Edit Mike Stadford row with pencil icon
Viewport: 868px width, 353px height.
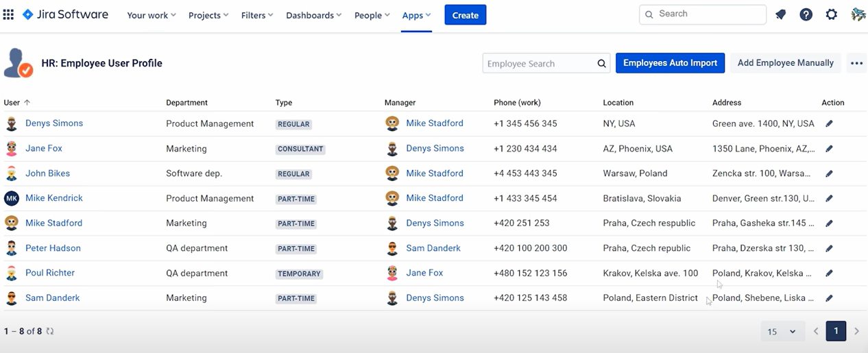(829, 223)
